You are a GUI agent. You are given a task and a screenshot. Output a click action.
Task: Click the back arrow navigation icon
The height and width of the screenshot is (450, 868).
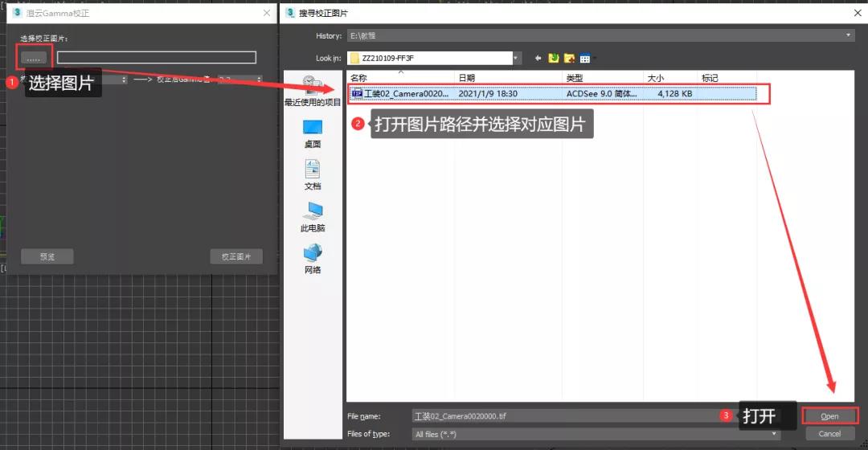[537, 58]
